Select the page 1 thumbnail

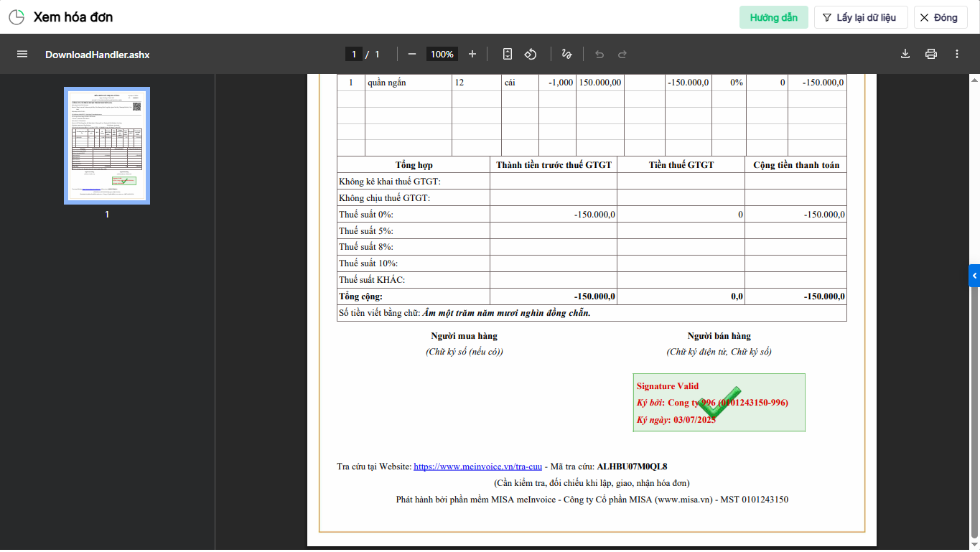point(107,146)
